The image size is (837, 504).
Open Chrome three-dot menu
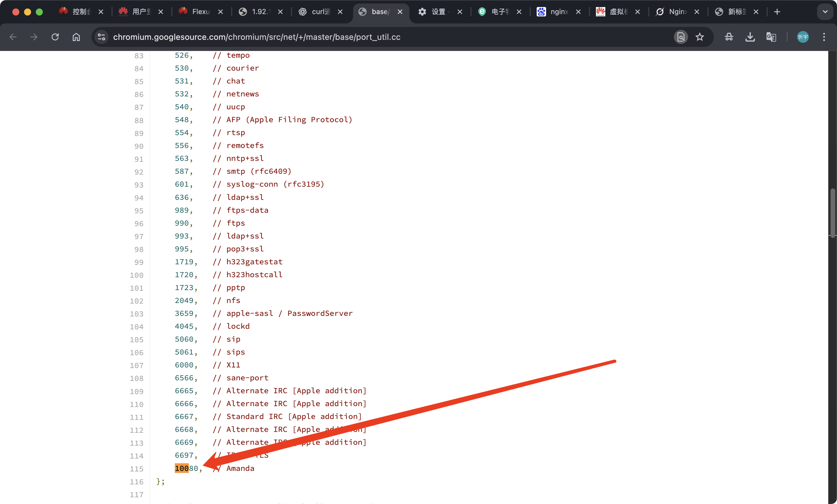click(824, 37)
